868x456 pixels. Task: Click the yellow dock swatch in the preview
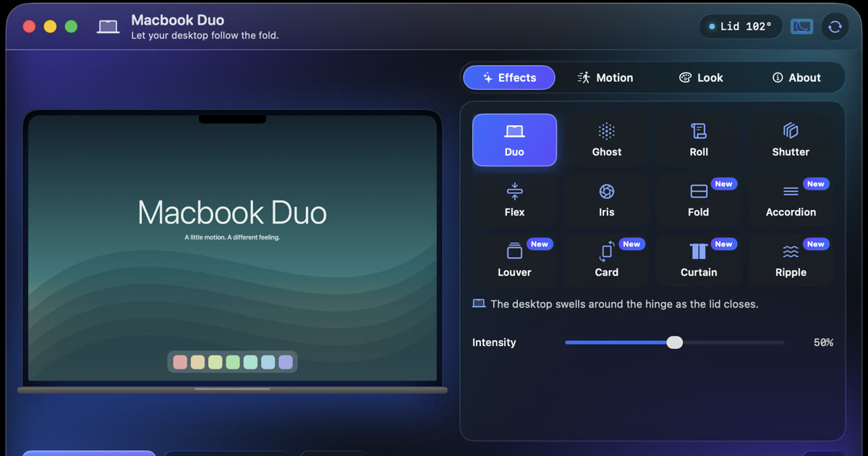click(x=215, y=362)
